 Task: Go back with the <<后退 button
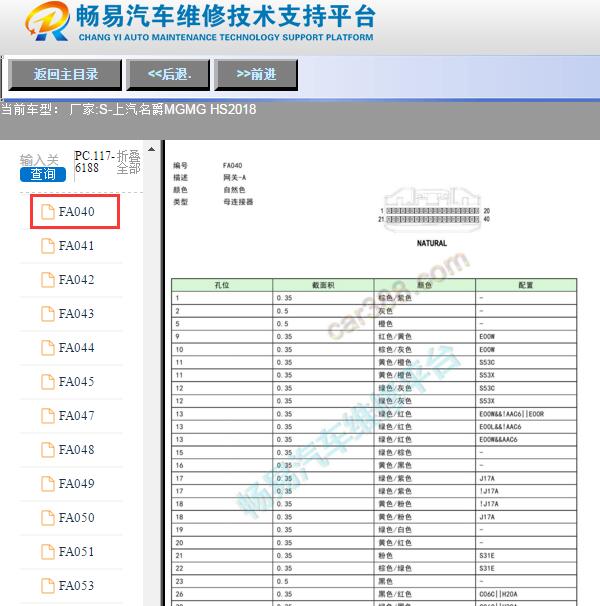[168, 75]
